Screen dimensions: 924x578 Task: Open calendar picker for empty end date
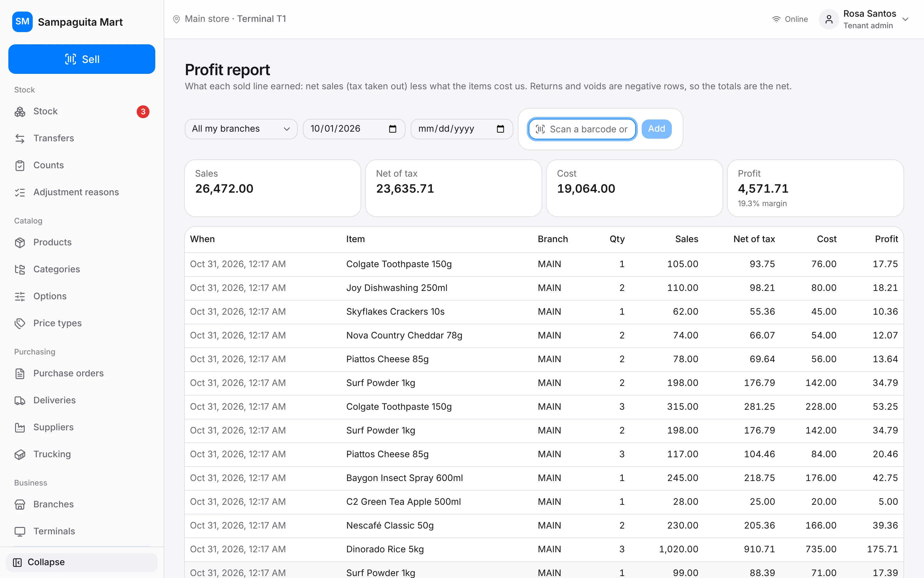[500, 129]
